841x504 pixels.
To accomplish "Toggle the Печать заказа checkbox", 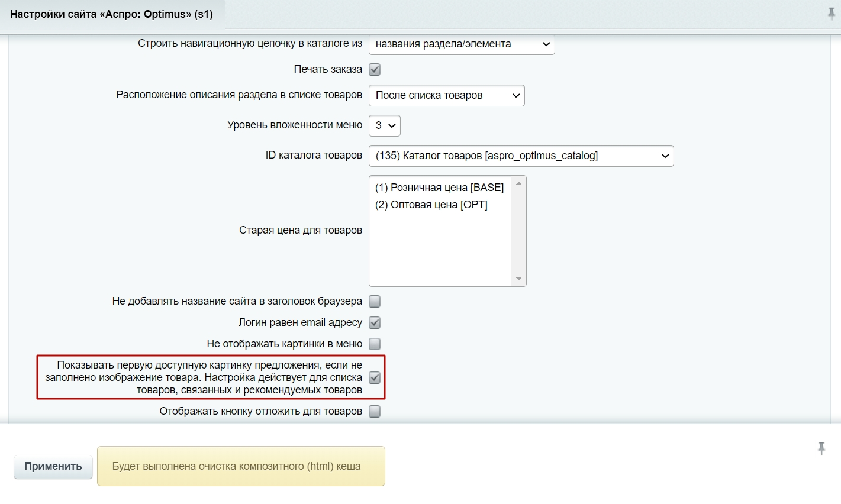I will pos(375,70).
